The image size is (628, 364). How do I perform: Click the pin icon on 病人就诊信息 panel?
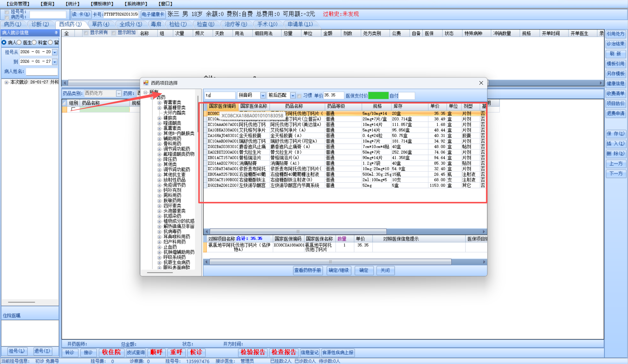coord(56,33)
